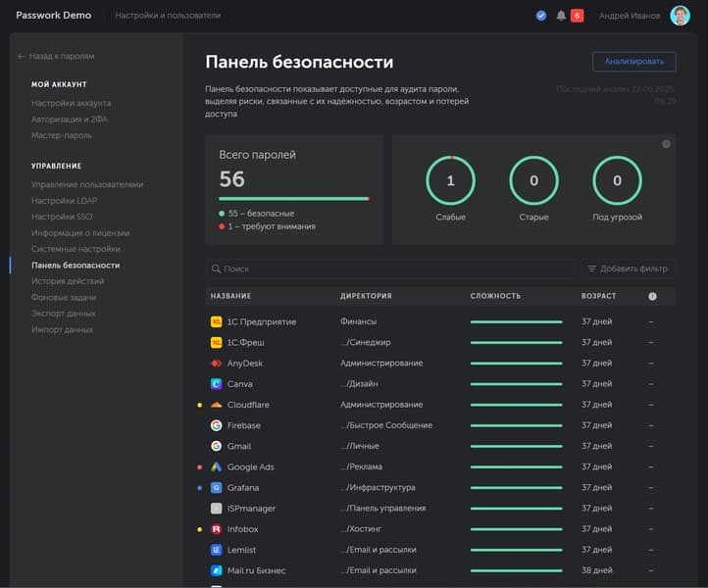Click the Cloudflare logo icon

(x=216, y=405)
